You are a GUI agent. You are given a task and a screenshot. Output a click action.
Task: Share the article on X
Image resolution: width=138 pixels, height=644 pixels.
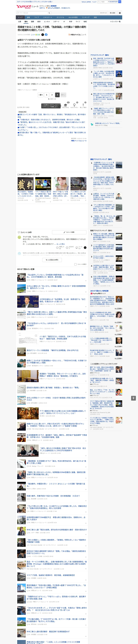point(43,35)
